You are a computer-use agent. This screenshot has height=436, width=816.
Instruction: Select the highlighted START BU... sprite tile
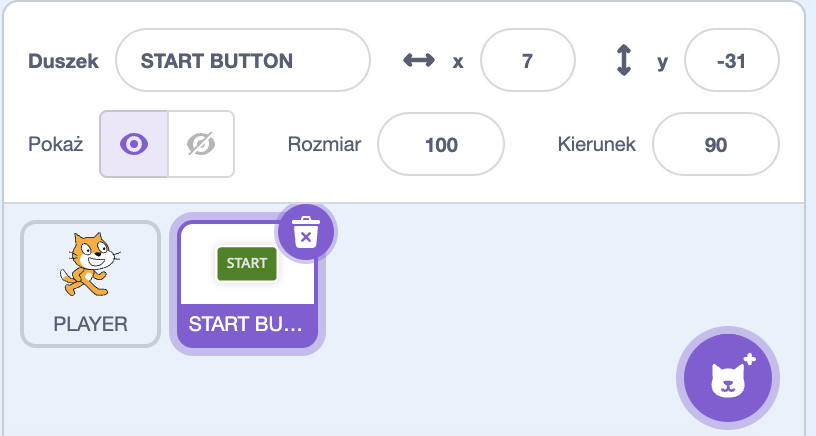pyautogui.click(x=247, y=285)
